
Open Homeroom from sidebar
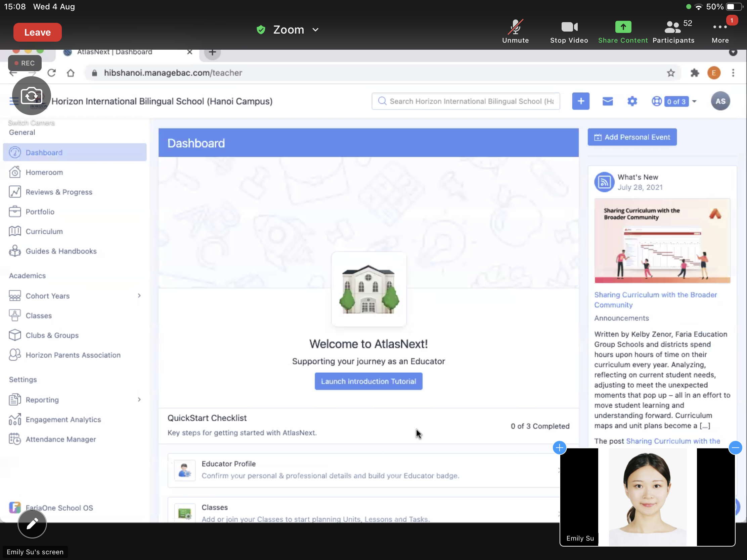coord(75,172)
